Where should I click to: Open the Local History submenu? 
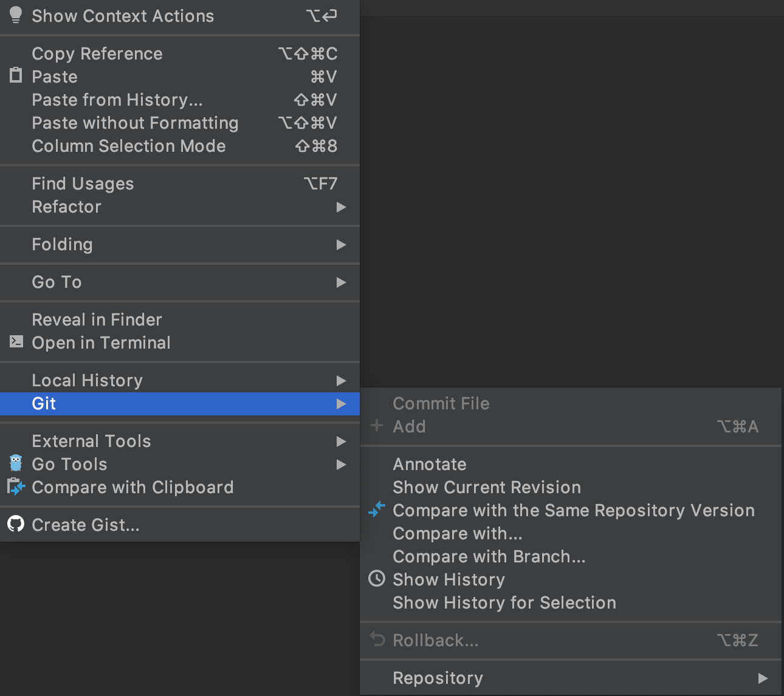88,381
